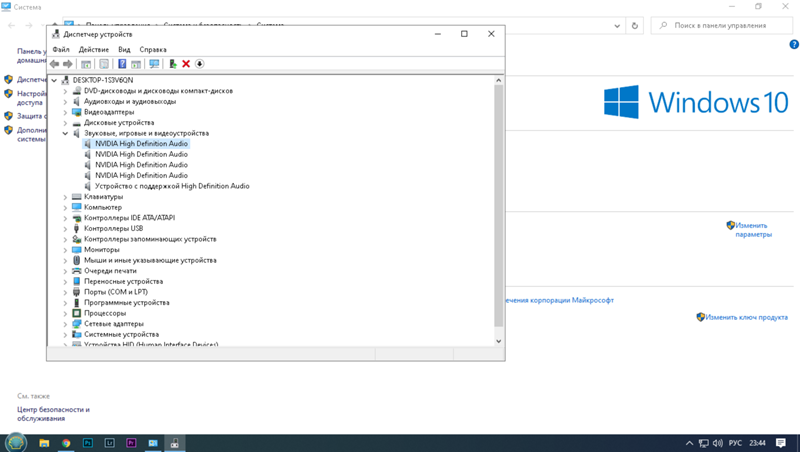Screen dimensions: 800x452
Task: Expand Дисковые устройства category
Action: pos(65,123)
